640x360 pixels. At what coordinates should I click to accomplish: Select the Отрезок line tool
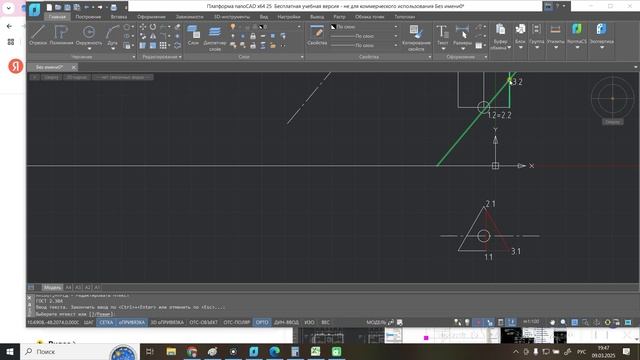[x=38, y=35]
